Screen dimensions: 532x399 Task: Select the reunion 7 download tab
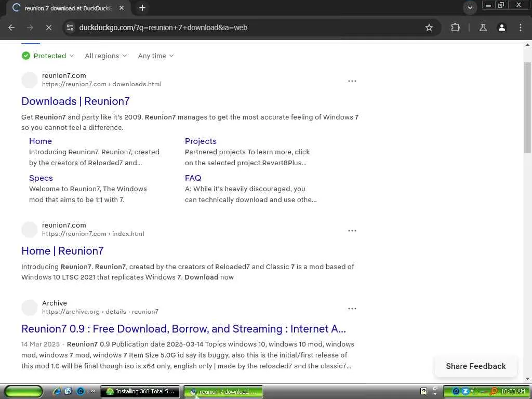pyautogui.click(x=68, y=8)
